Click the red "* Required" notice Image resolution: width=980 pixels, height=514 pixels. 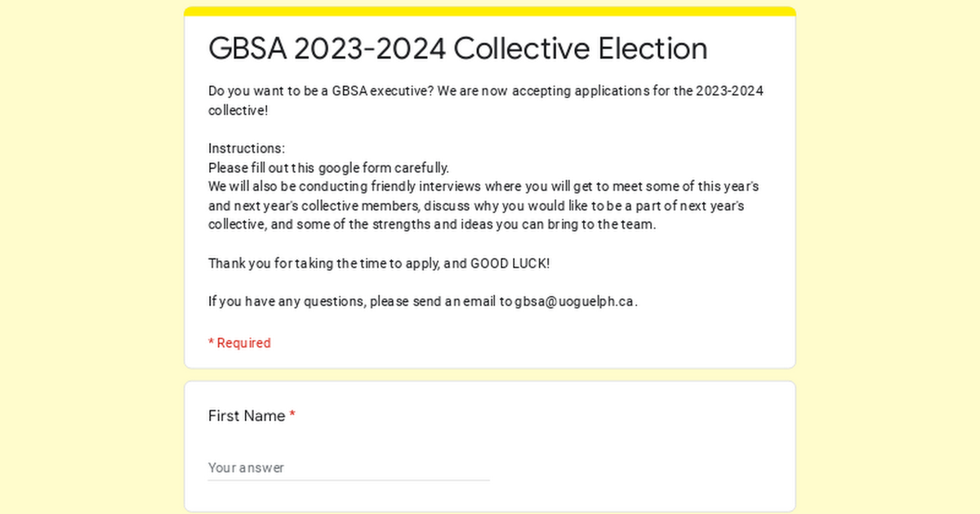tap(239, 343)
